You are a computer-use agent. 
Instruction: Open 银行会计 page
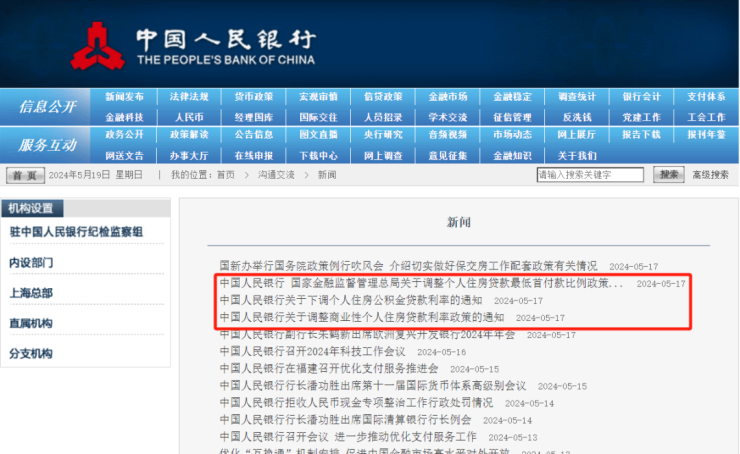point(641,97)
